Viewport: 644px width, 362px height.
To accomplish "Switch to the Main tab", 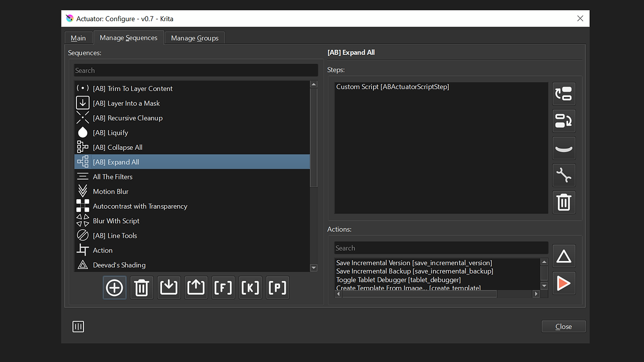I will (x=78, y=38).
